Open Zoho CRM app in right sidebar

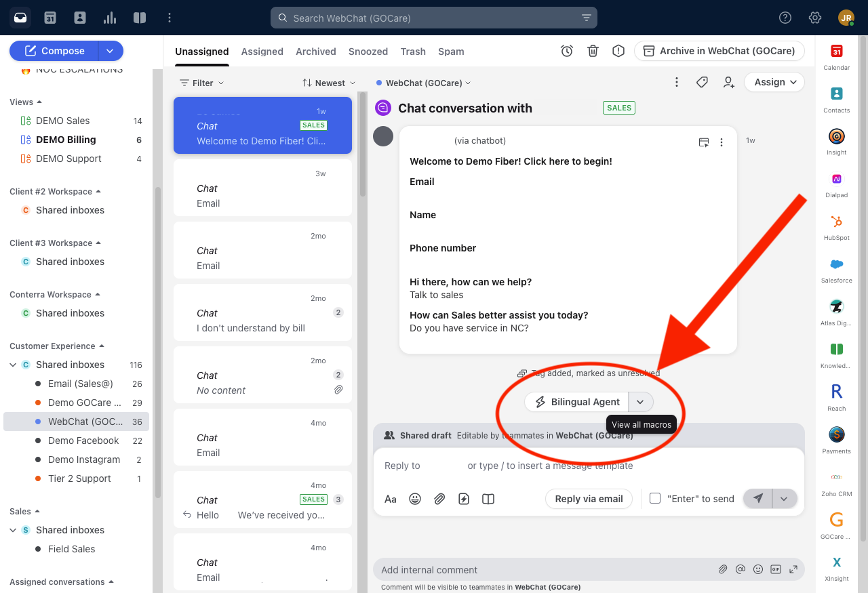836,484
